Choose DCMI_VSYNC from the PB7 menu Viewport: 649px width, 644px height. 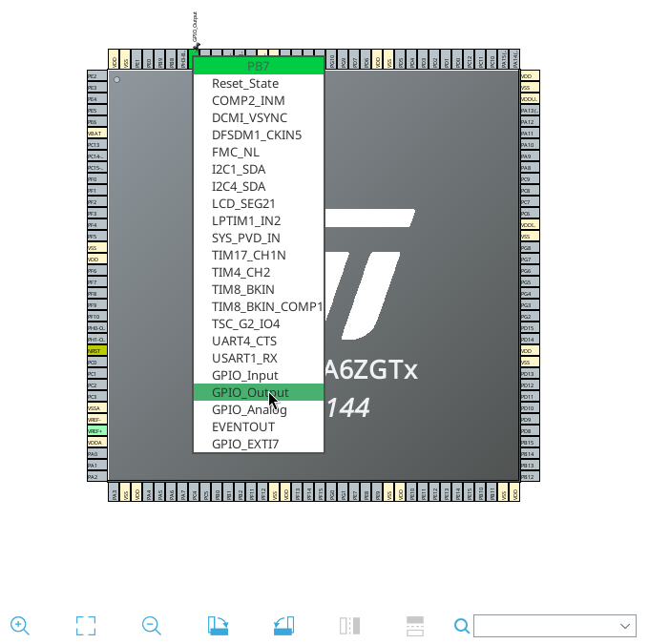pos(259,118)
